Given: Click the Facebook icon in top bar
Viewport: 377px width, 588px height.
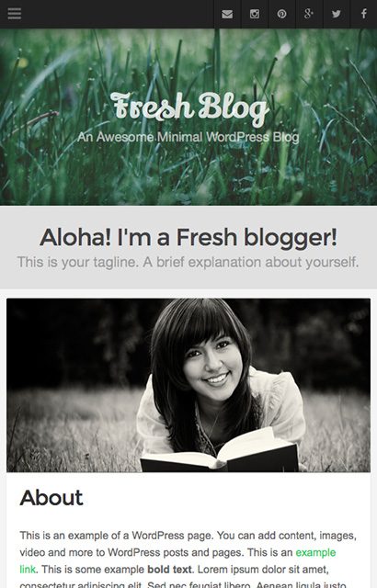Looking at the screenshot, I should coord(363,15).
